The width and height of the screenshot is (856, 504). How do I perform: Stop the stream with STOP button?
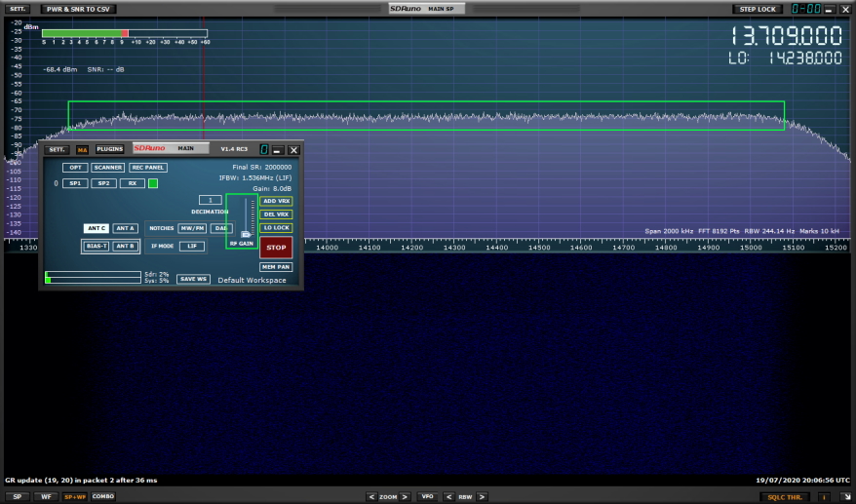click(276, 248)
